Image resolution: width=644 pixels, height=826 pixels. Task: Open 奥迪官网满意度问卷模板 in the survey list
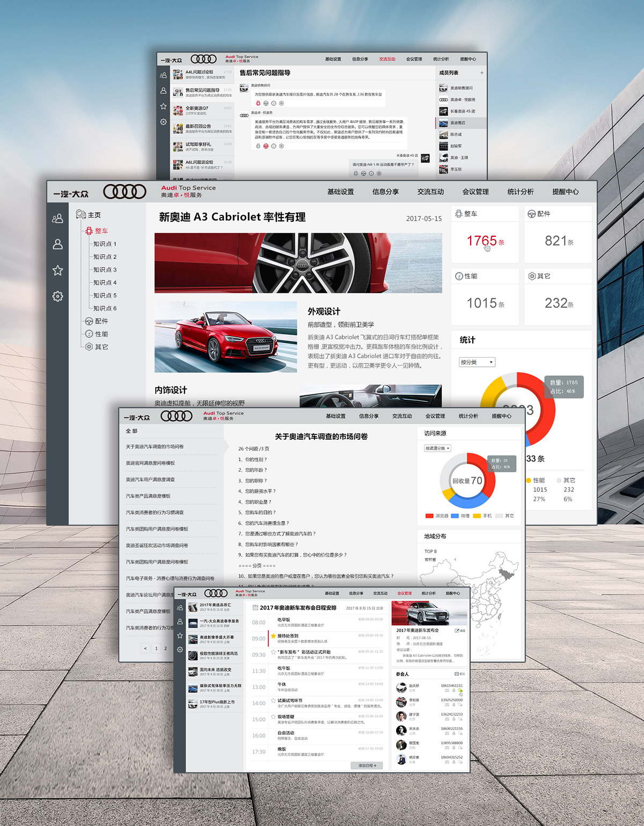tap(150, 463)
